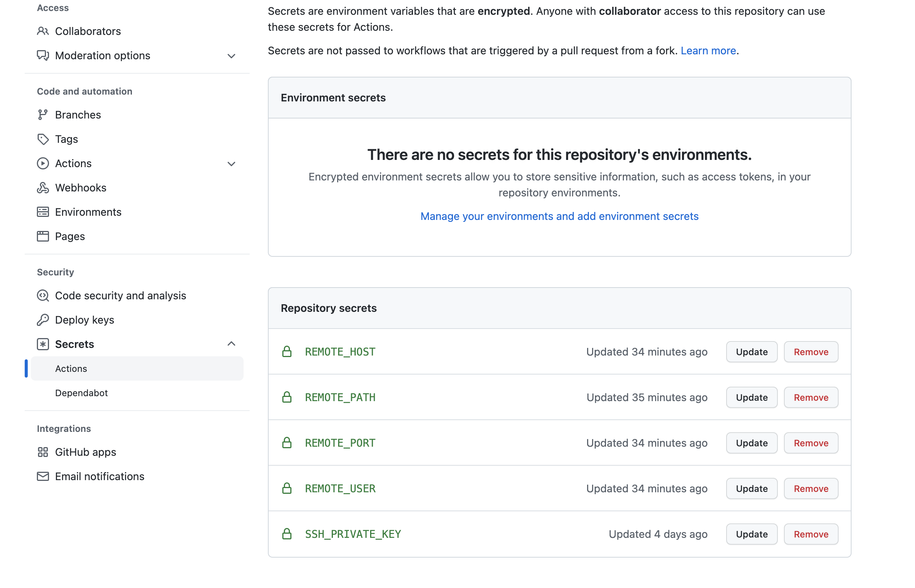Expand the Moderation options chevron

tap(231, 56)
